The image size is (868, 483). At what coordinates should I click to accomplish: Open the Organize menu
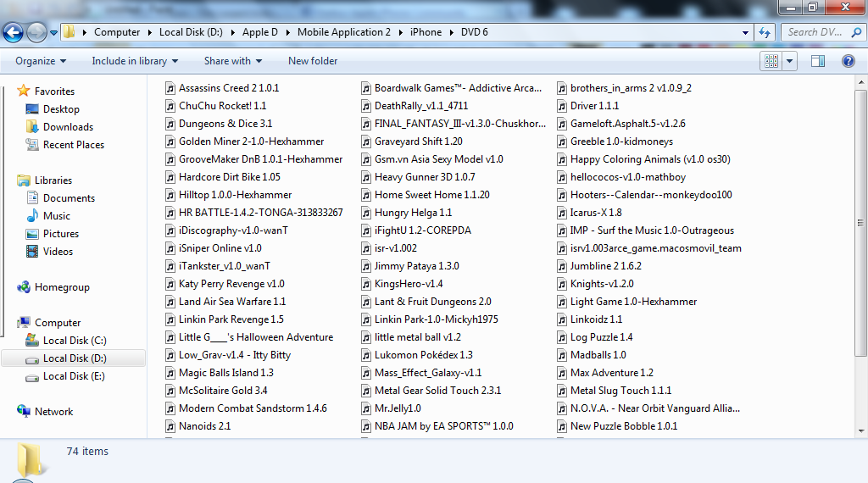(x=41, y=61)
